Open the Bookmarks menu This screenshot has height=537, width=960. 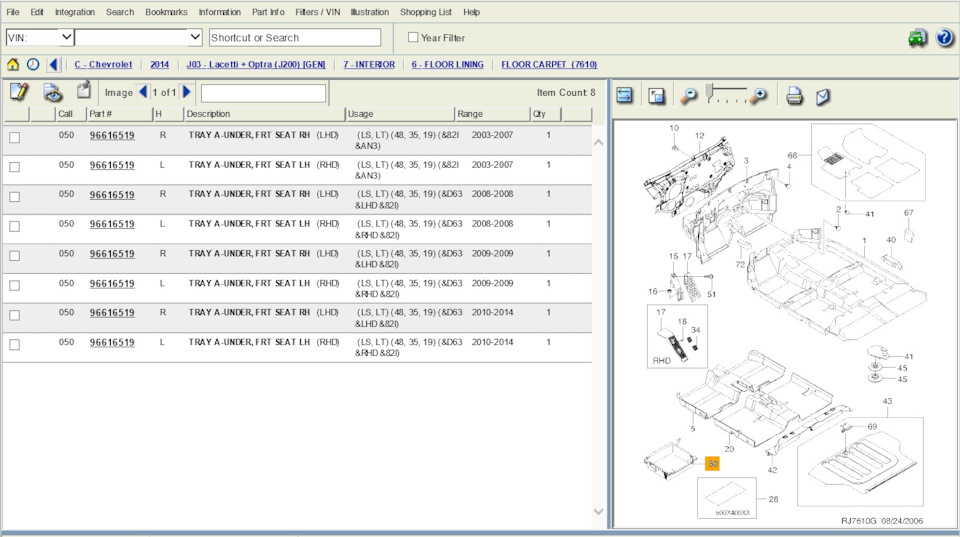[166, 12]
